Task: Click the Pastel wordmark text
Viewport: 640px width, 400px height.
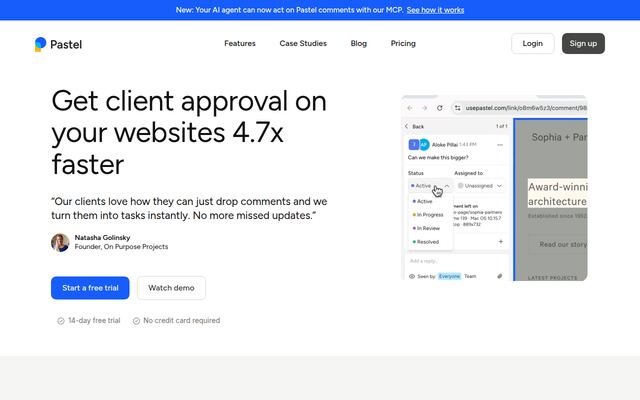Action: point(66,44)
